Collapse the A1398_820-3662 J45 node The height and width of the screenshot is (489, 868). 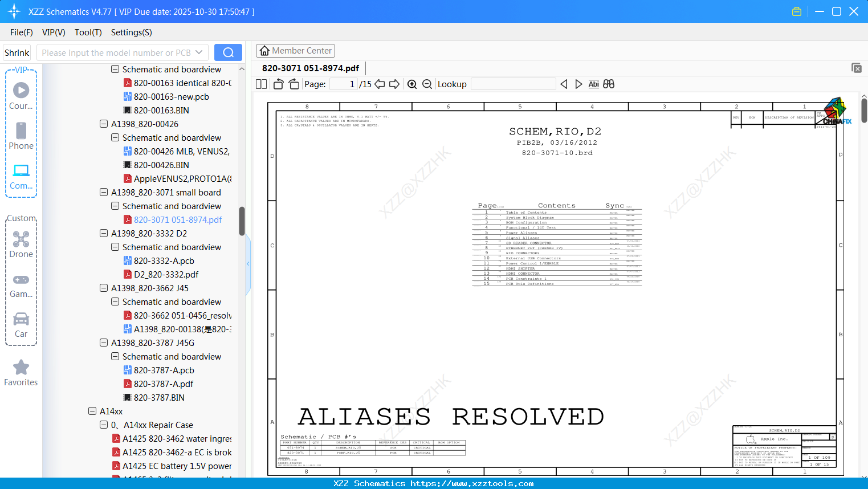104,288
